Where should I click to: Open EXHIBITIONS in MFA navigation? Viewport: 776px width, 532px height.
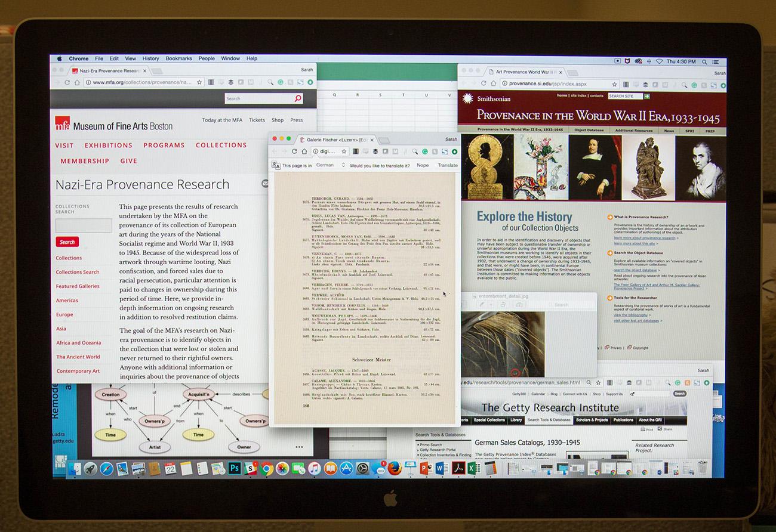point(108,145)
